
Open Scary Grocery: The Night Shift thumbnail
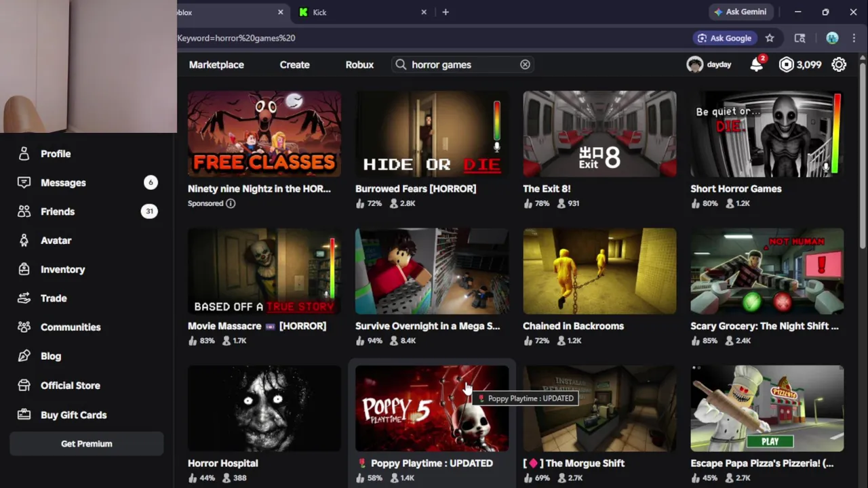[767, 271]
